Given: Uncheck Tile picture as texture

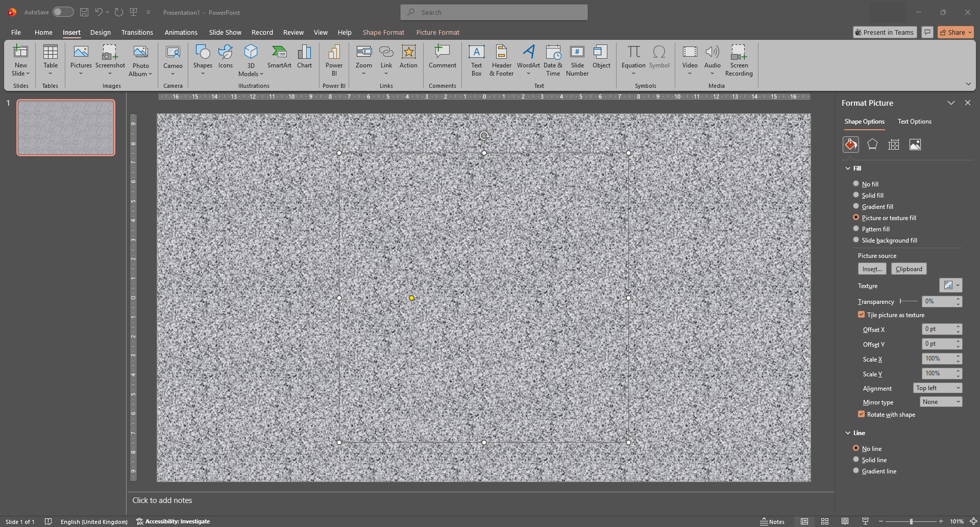Looking at the screenshot, I should click(862, 315).
